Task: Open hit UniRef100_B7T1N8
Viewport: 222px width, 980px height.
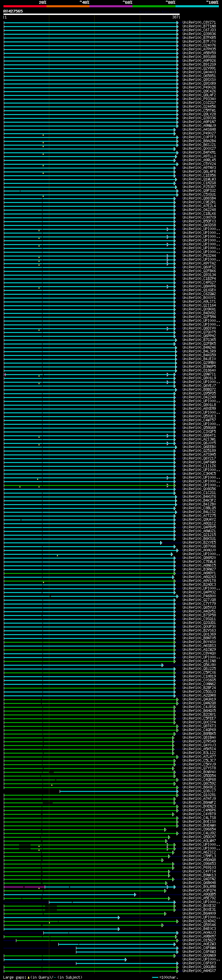Action: point(199,26)
